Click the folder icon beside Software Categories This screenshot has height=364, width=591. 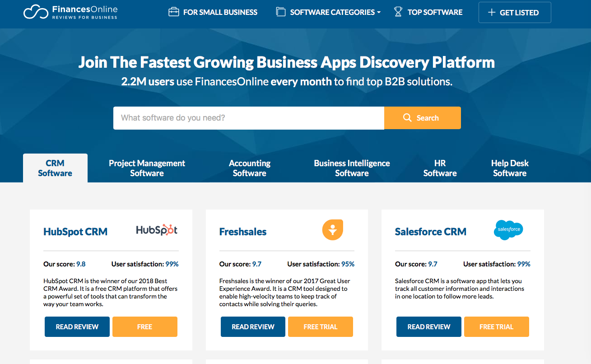pos(281,12)
